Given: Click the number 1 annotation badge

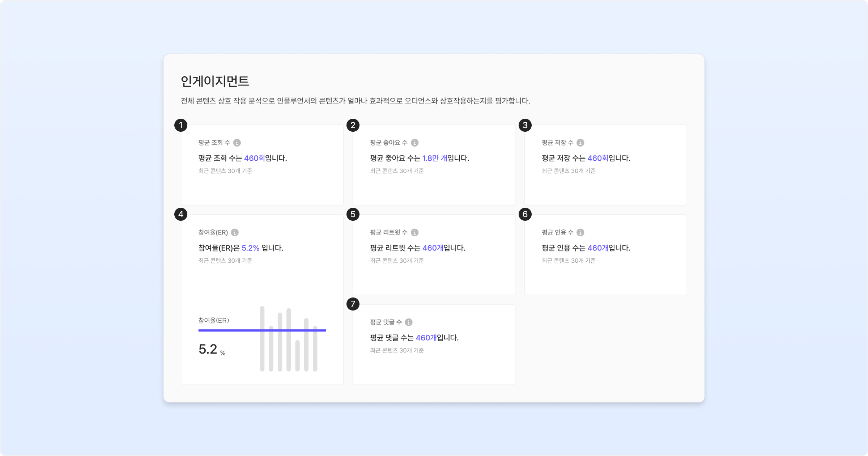Looking at the screenshot, I should point(181,125).
